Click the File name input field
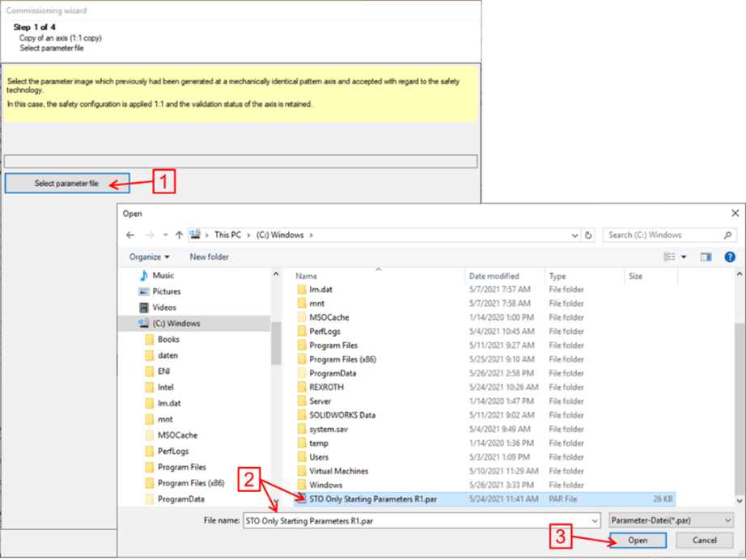Image resolution: width=746 pixels, height=560 pixels. coord(417,520)
